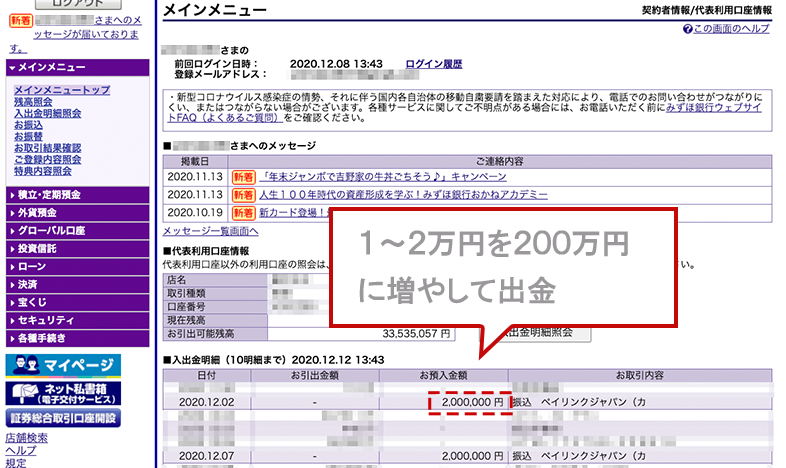
Task: Expand the 宝くじ section
Action: 78,303
